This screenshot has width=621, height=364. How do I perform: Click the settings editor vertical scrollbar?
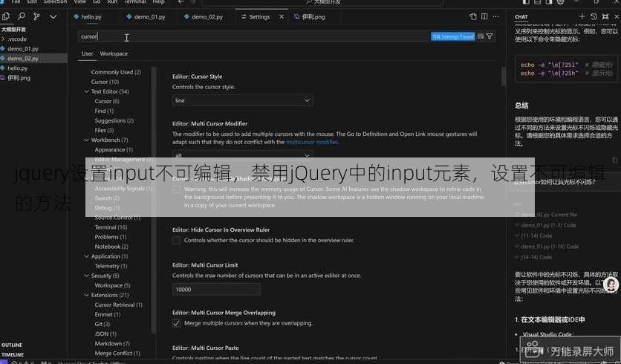point(504,76)
